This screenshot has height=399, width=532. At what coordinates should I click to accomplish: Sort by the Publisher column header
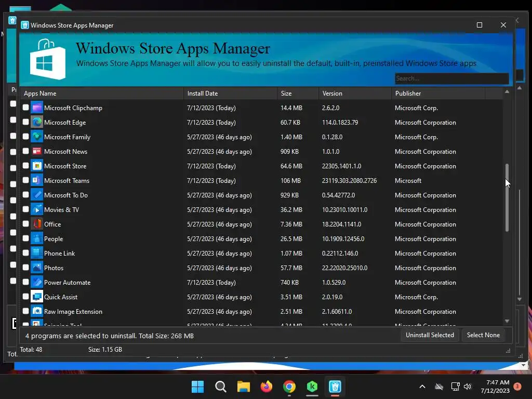pos(438,94)
